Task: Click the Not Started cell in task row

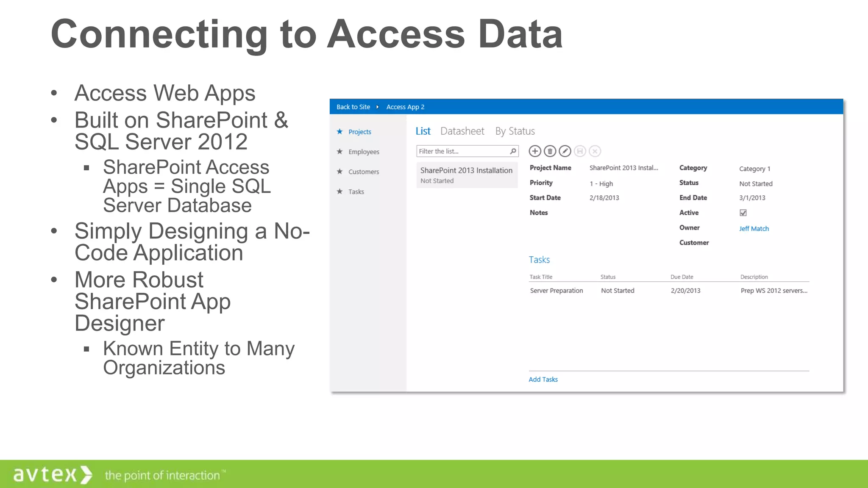Action: (618, 291)
